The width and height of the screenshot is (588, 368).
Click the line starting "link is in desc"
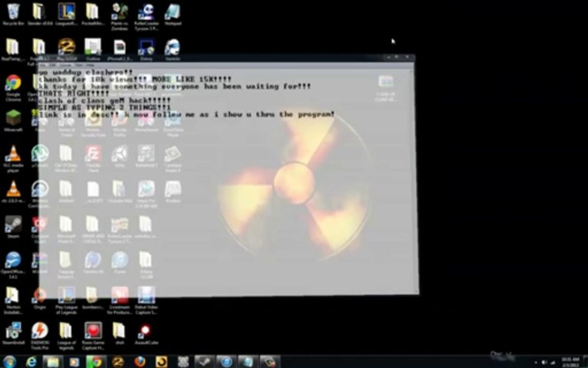[x=186, y=114]
